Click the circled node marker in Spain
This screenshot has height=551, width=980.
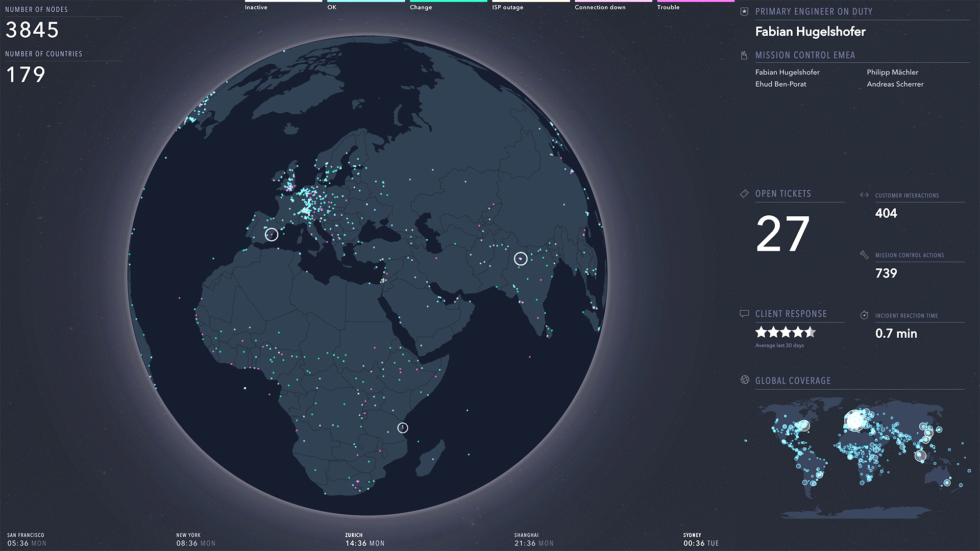272,234
